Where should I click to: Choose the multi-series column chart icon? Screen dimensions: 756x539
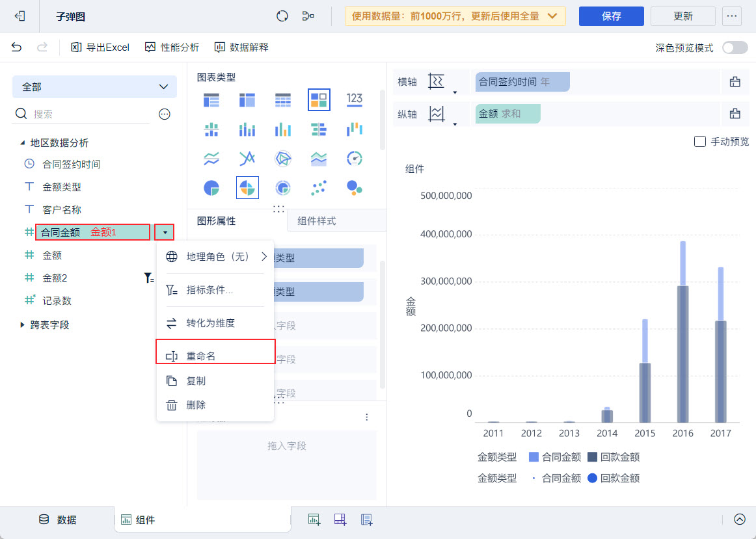pos(283,129)
